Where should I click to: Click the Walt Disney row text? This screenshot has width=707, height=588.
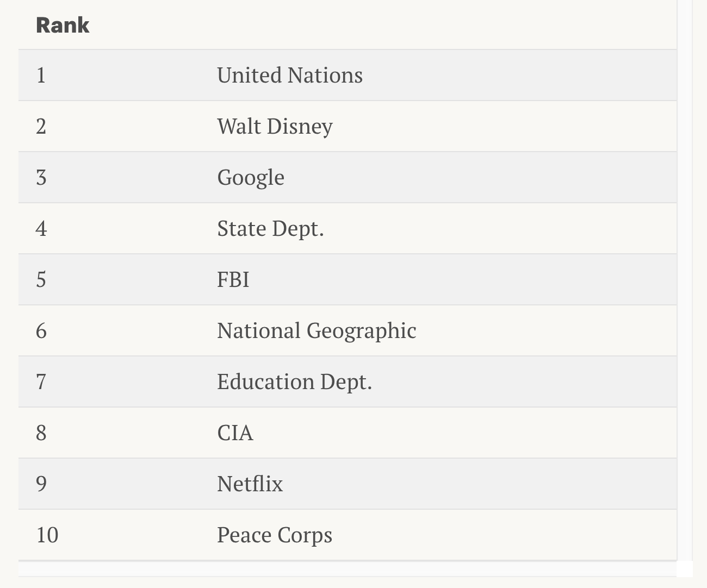[275, 127]
